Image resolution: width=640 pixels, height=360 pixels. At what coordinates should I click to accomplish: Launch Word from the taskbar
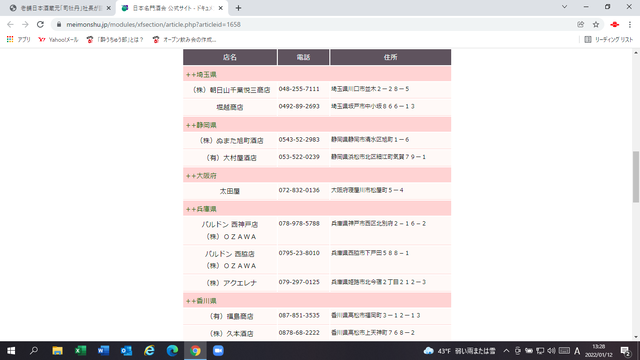103,351
